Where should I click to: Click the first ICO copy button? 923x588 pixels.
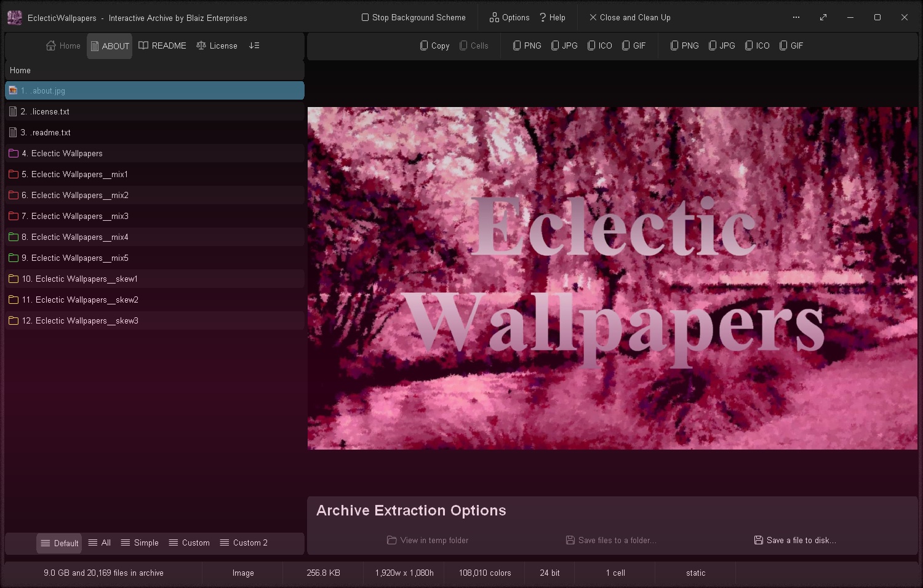pyautogui.click(x=600, y=46)
